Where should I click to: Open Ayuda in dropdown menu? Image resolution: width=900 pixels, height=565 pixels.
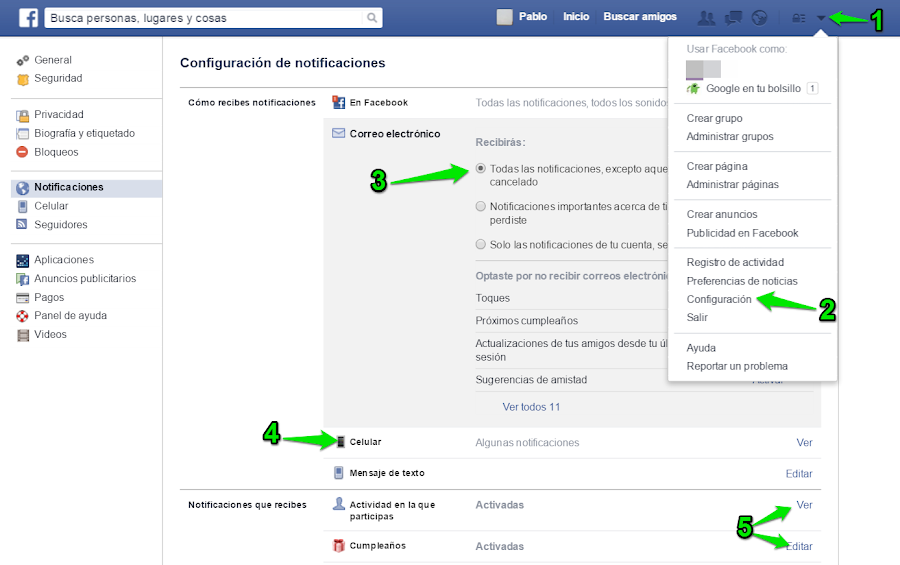701,348
